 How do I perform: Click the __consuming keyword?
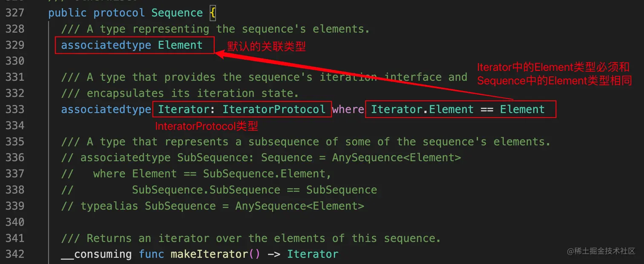[x=96, y=254]
